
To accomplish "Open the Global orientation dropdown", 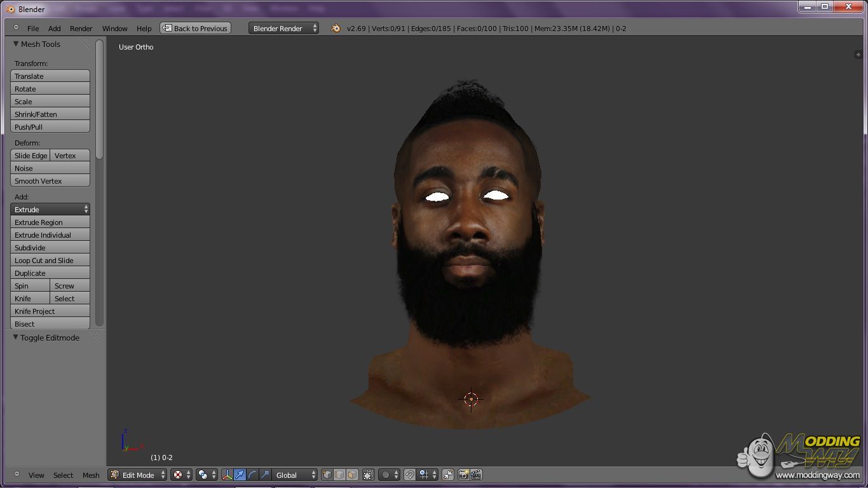I will (x=295, y=475).
